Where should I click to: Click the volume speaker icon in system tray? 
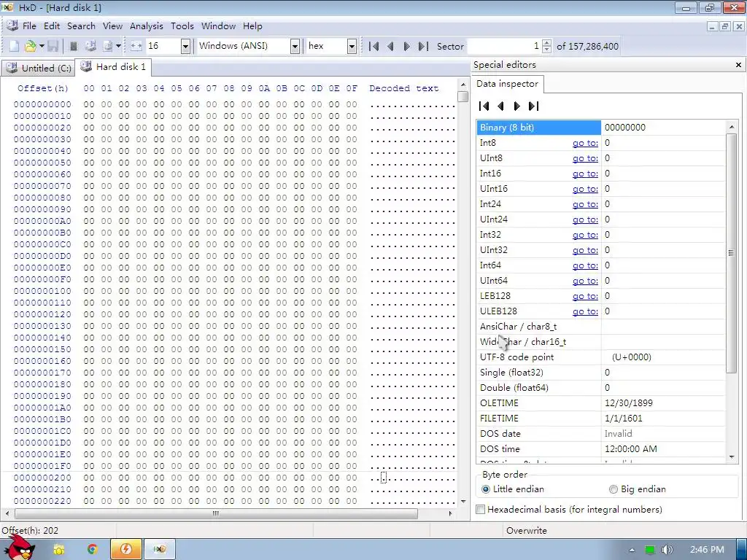pos(667,550)
